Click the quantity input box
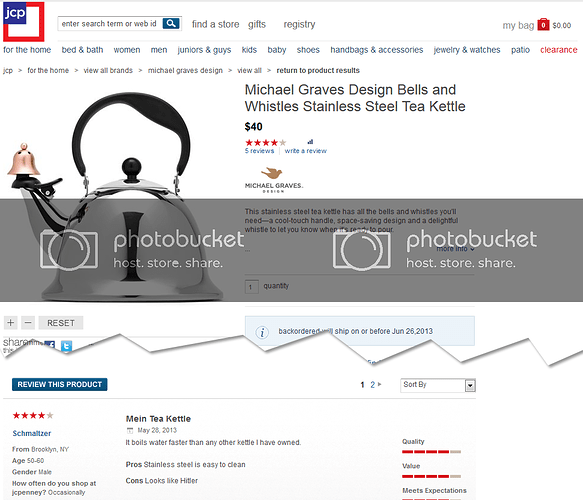Image resolution: width=583 pixels, height=500 pixels. (x=252, y=287)
